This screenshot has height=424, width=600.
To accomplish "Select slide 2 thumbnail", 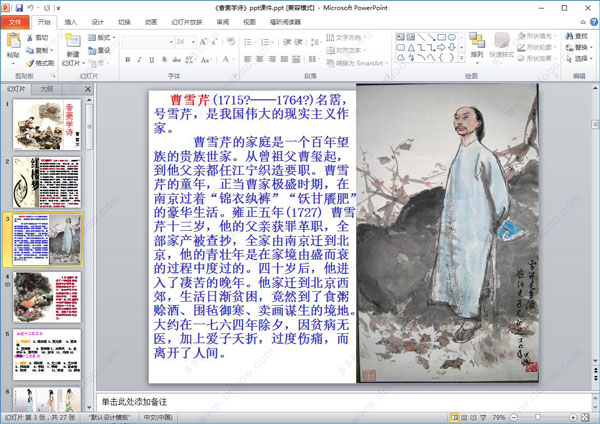I will (47, 182).
